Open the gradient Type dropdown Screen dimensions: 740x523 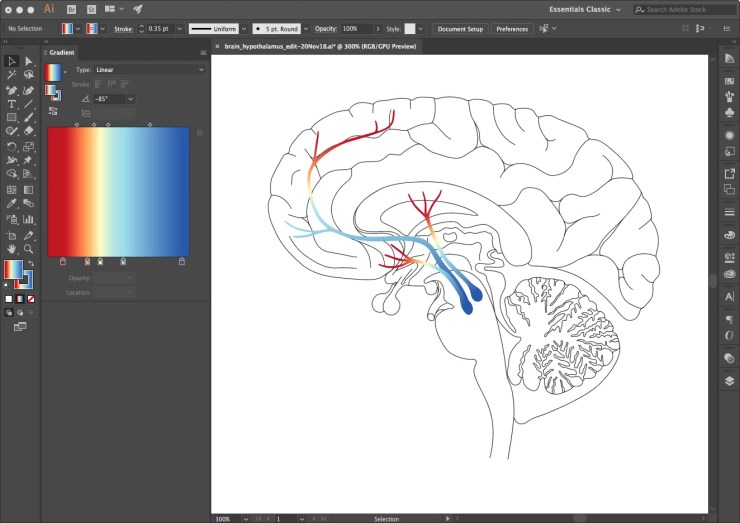pos(148,70)
